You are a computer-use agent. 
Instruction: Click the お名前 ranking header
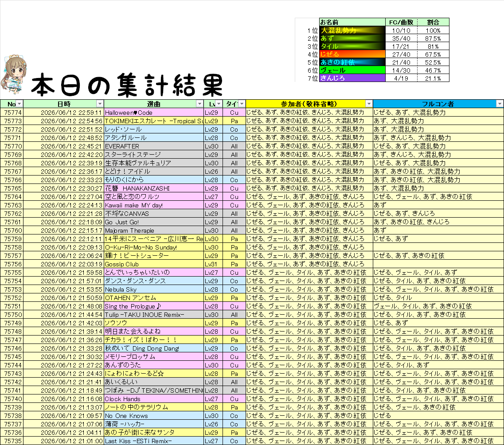click(352, 22)
